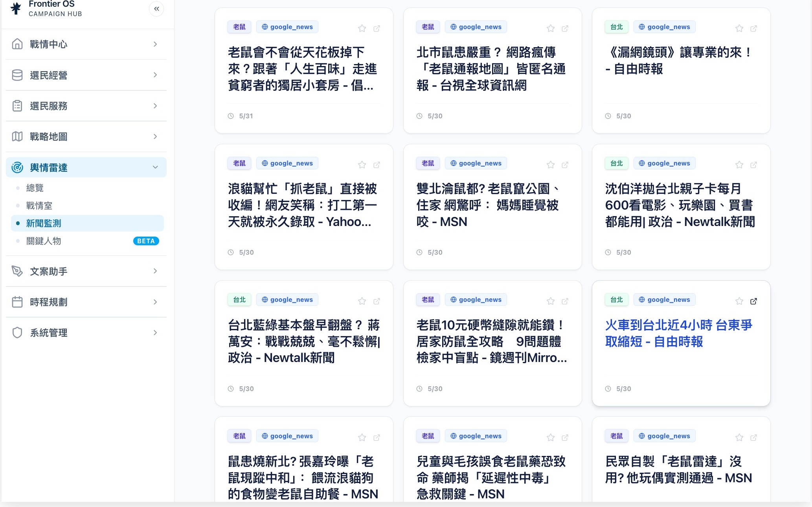Image resolution: width=812 pixels, height=507 pixels.
Task: Open 沈伯洋拋台北親子卡 article externally
Action: click(x=754, y=165)
